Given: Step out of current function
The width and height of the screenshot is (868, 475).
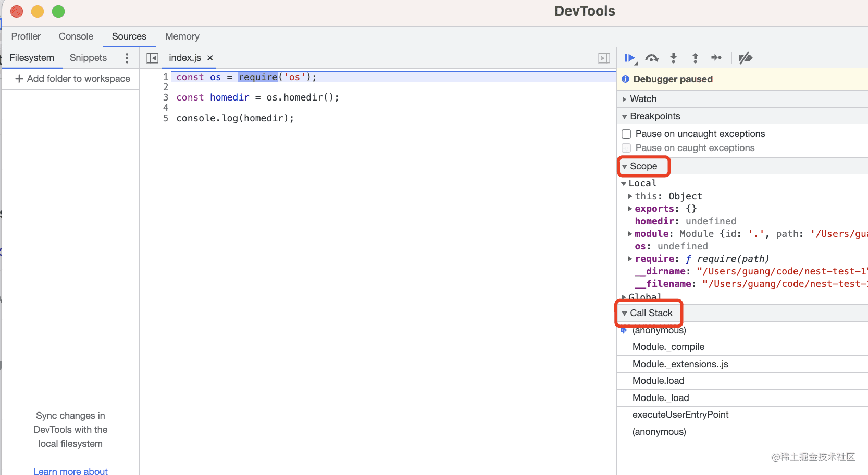Looking at the screenshot, I should [x=695, y=58].
